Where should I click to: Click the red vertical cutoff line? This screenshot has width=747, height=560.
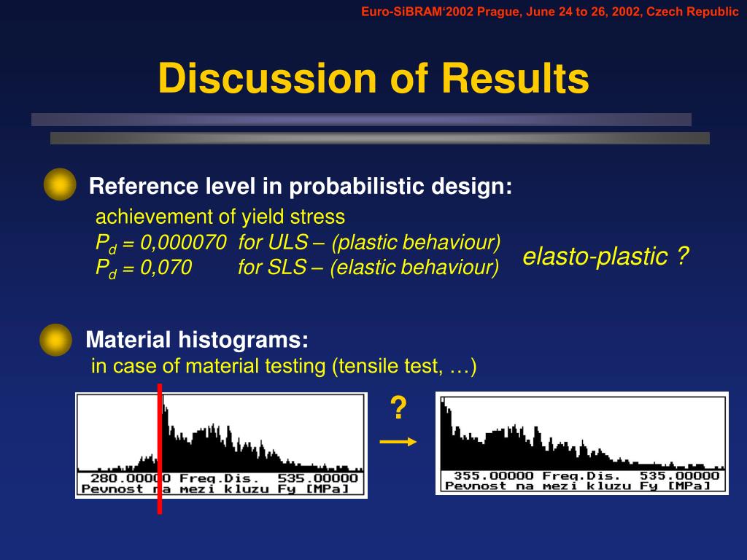(160, 448)
